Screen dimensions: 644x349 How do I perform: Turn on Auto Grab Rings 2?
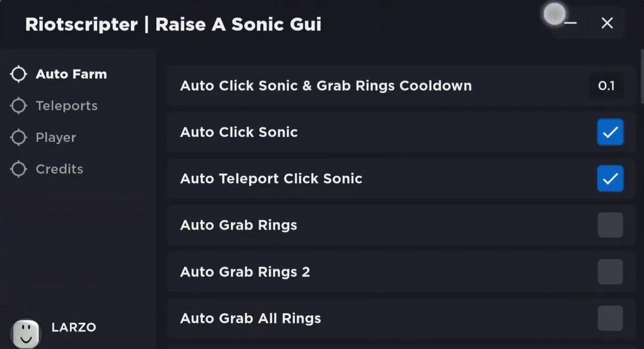coord(610,272)
